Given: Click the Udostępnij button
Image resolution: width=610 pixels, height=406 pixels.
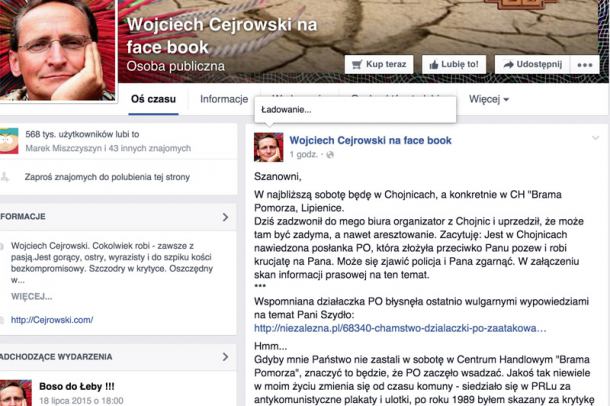Looking at the screenshot, I should (533, 65).
